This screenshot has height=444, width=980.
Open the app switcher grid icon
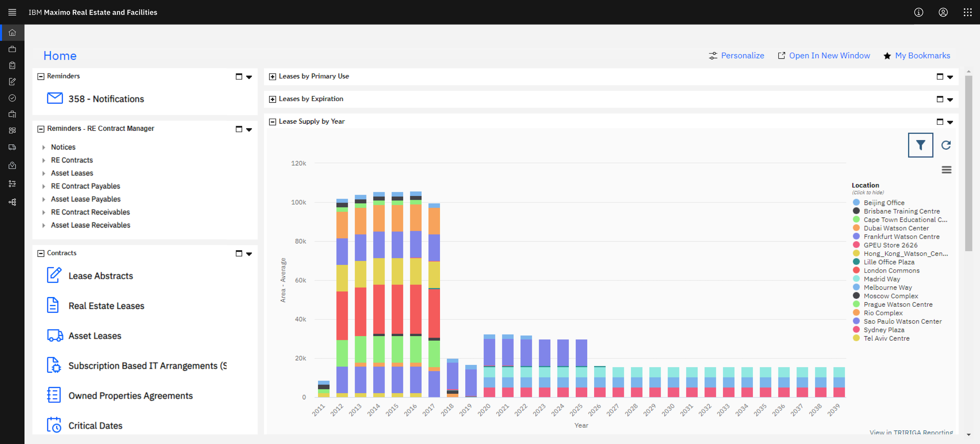coord(967,12)
